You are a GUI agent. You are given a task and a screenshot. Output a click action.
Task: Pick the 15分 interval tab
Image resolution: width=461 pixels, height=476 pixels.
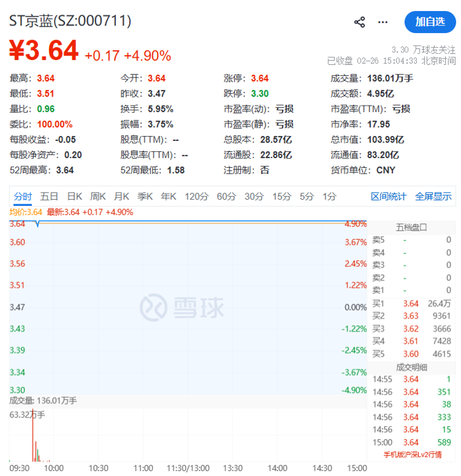click(x=281, y=197)
